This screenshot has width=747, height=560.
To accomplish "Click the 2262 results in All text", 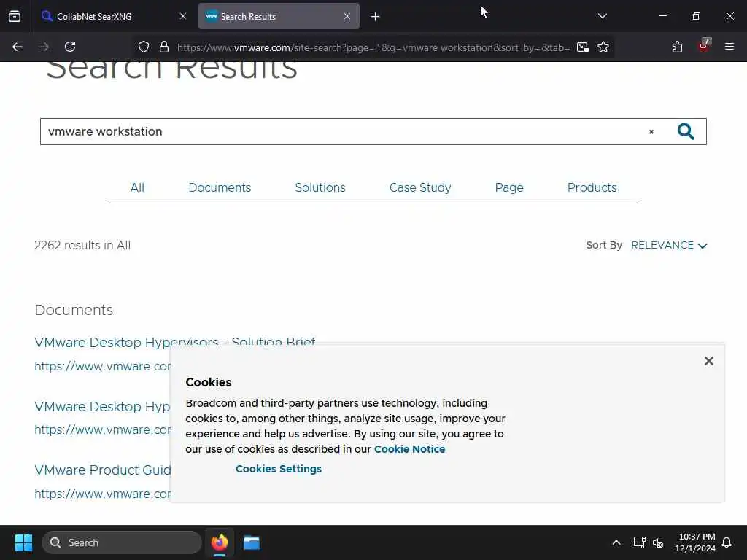I will pyautogui.click(x=82, y=245).
